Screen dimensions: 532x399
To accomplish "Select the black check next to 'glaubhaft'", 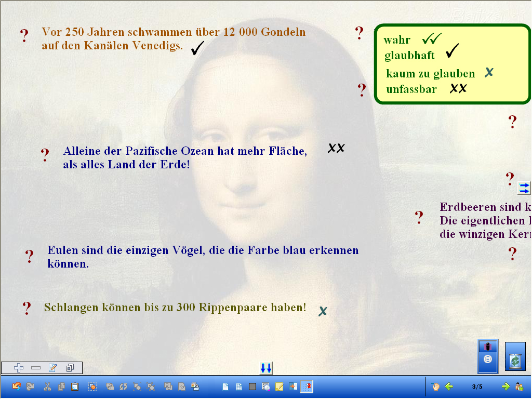I will point(453,50).
